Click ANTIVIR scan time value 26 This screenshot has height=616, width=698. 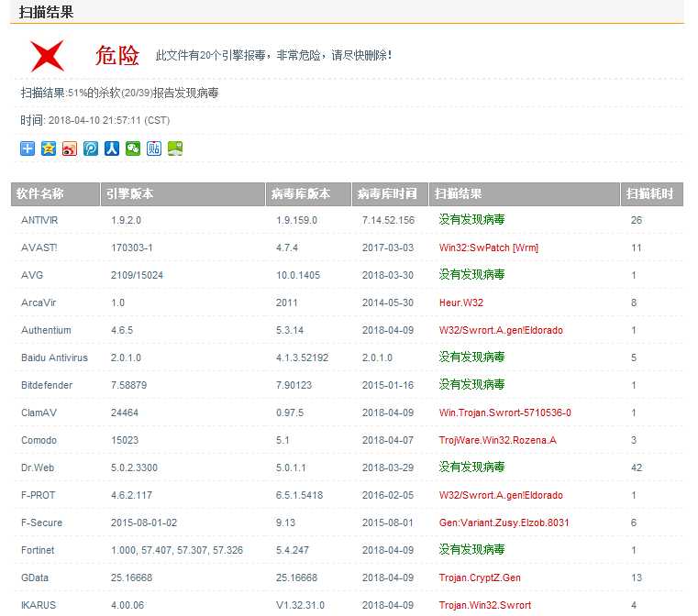pyautogui.click(x=637, y=220)
